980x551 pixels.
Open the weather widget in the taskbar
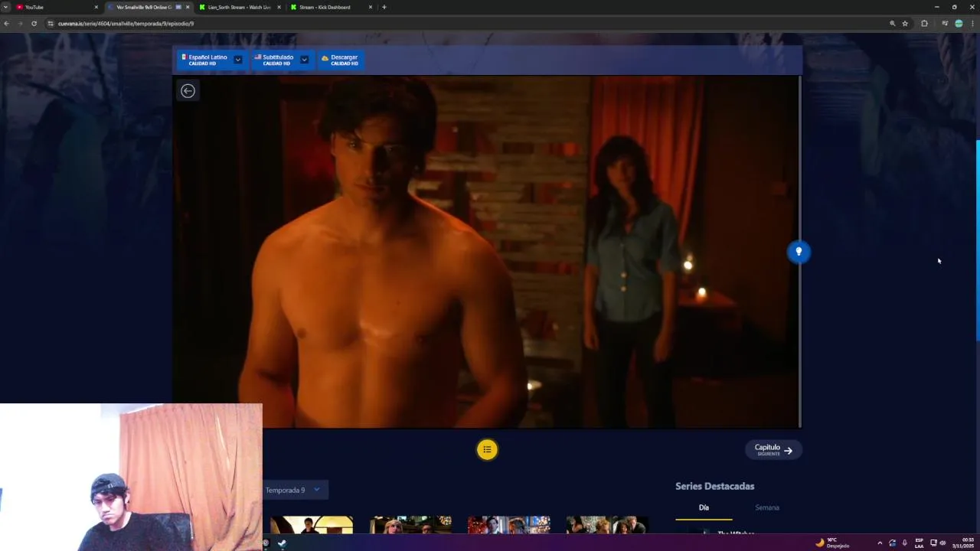(832, 543)
